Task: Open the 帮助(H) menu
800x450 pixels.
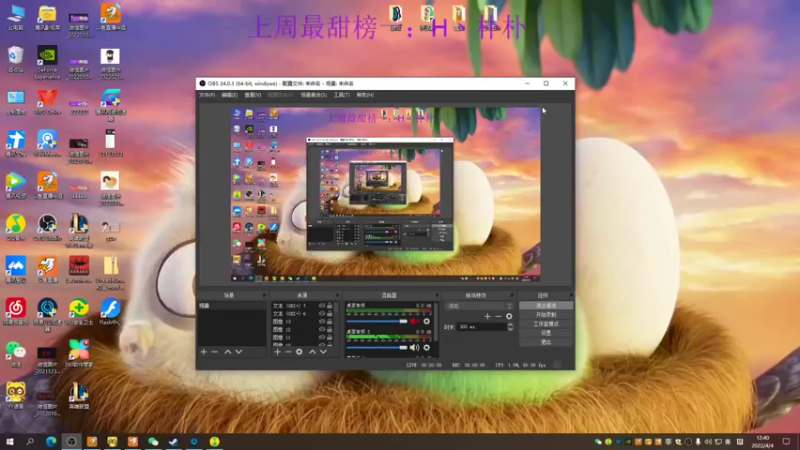Action: point(365,95)
